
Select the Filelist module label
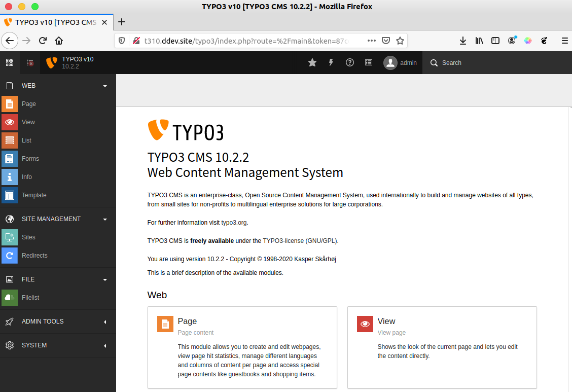pyautogui.click(x=30, y=298)
